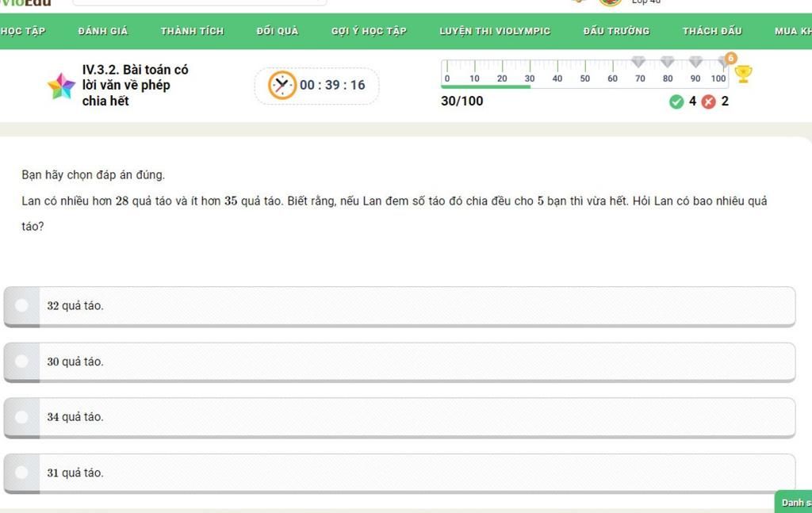
Task: Click the lesson title IV.3.2. Bài toán có lời văn
Action: point(135,86)
